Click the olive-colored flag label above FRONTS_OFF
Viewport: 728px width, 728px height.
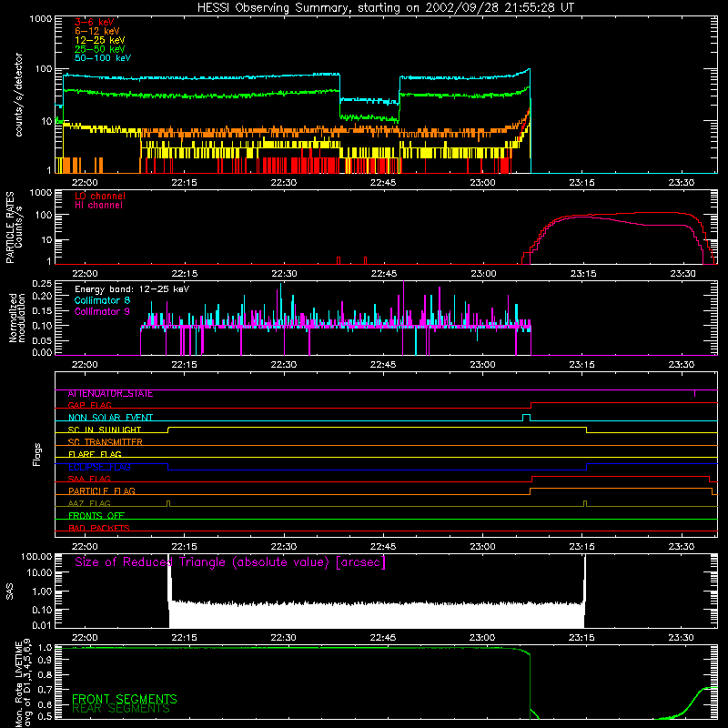click(89, 504)
